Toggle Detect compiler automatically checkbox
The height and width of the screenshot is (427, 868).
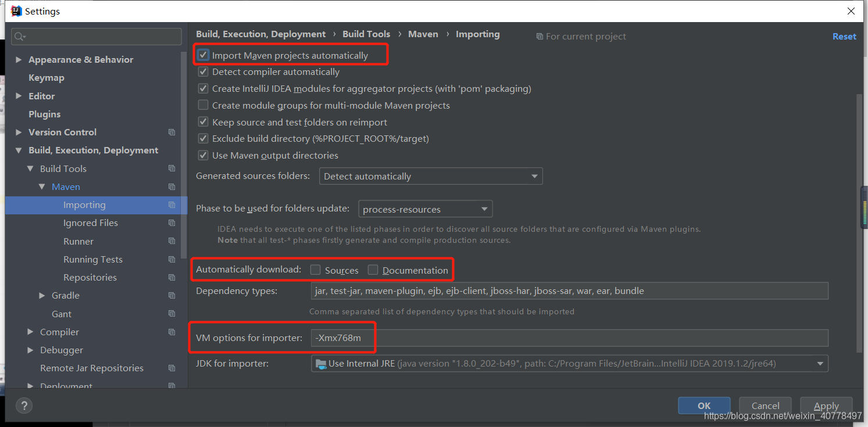[203, 72]
